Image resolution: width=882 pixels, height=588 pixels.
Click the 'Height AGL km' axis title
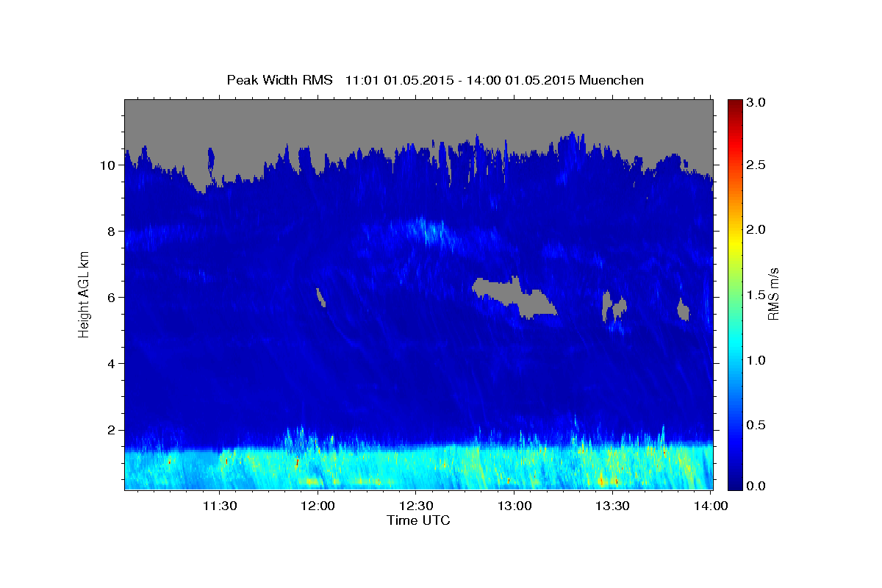pyautogui.click(x=84, y=294)
